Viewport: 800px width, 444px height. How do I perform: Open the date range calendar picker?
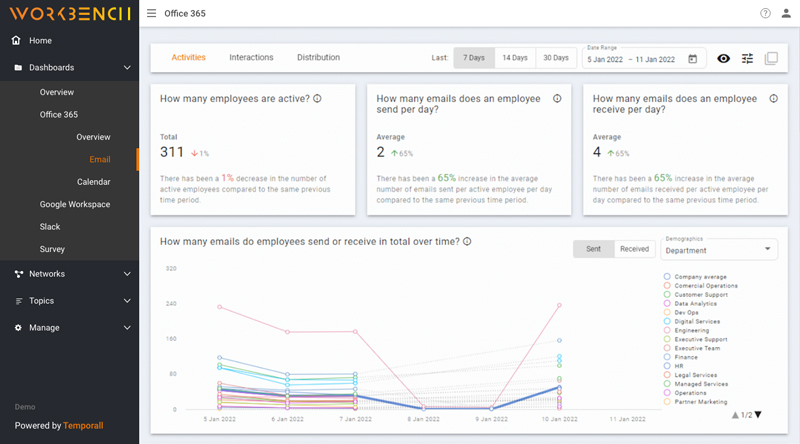pos(693,59)
